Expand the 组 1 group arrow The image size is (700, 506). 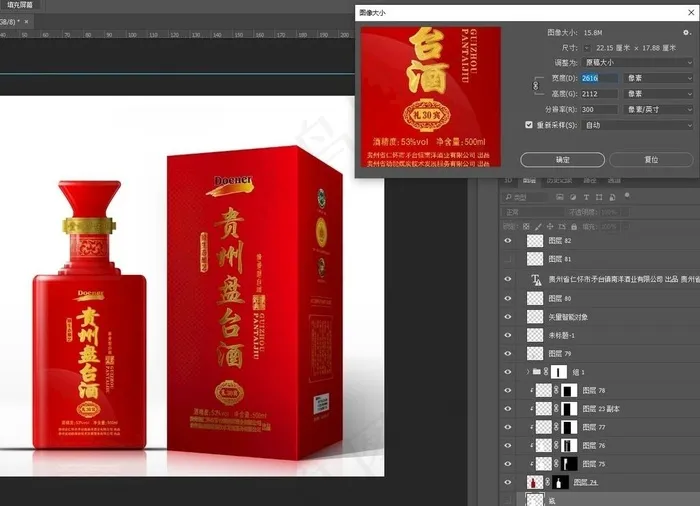[527, 372]
